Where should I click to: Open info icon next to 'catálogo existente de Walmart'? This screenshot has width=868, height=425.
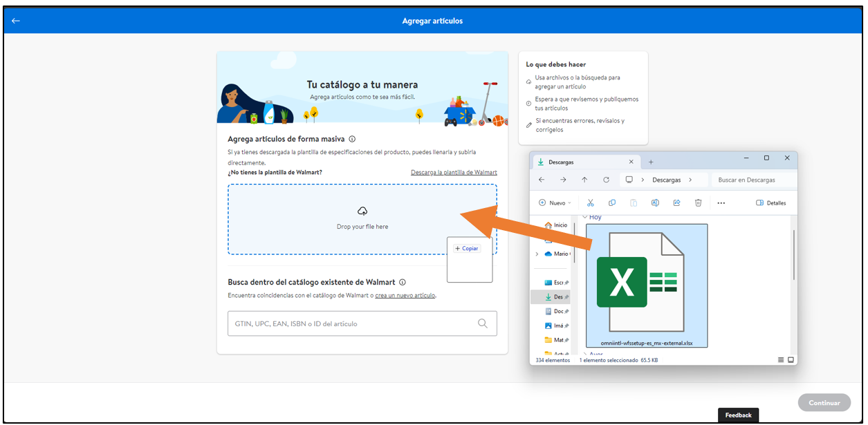[x=403, y=282]
